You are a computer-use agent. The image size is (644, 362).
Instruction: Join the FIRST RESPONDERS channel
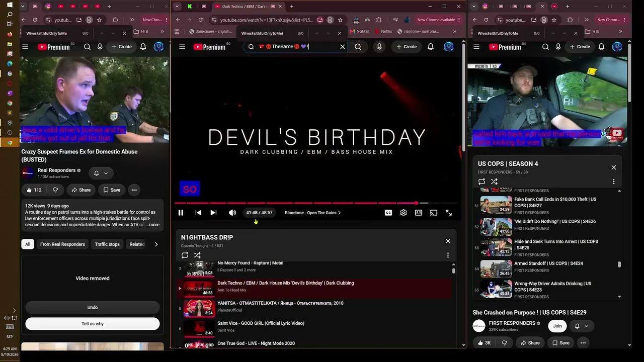point(557,326)
